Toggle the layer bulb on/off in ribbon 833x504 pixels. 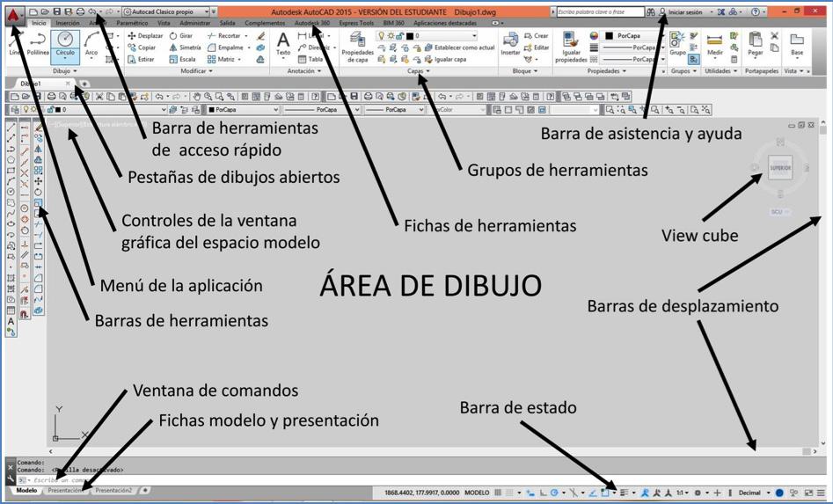[x=381, y=35]
